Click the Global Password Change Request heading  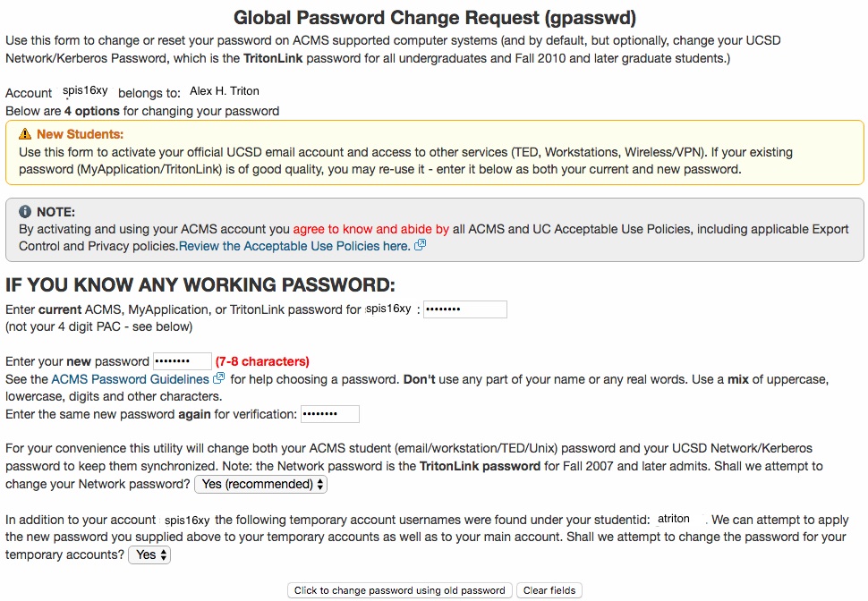[435, 18]
